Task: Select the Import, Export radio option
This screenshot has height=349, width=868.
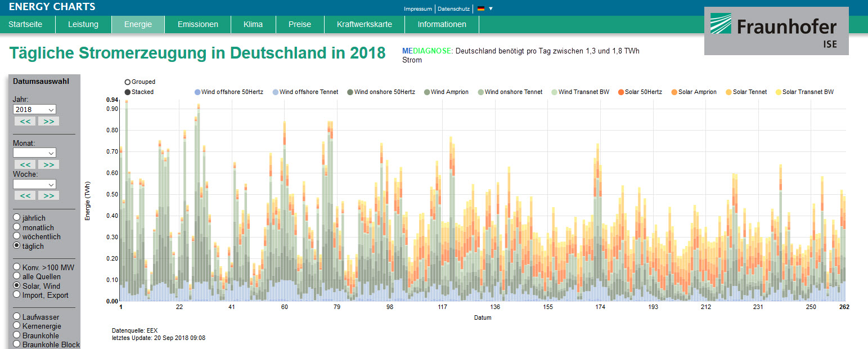Action: (17, 295)
